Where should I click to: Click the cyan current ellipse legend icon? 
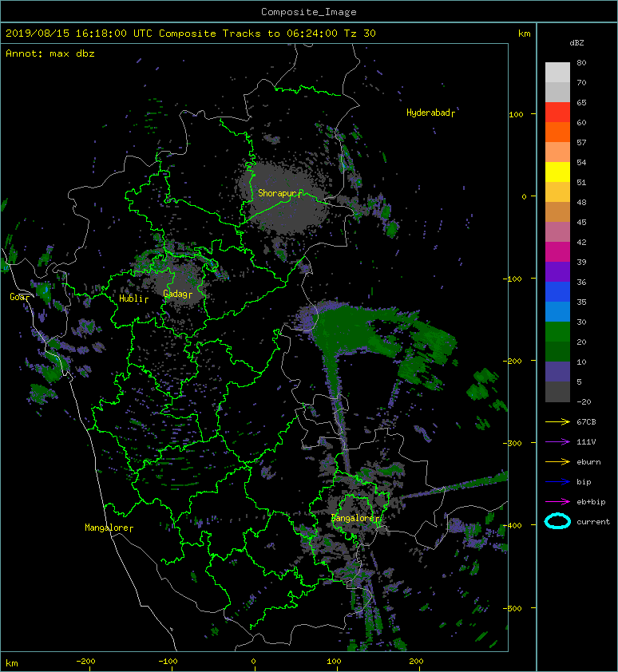557,521
